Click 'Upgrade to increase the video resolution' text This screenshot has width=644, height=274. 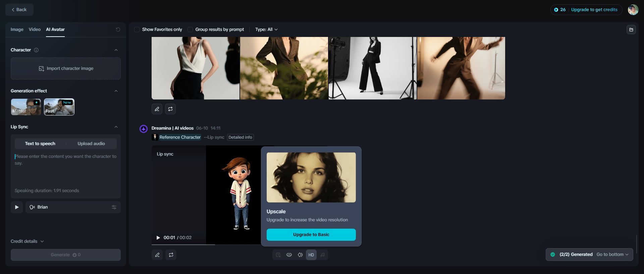(x=307, y=220)
